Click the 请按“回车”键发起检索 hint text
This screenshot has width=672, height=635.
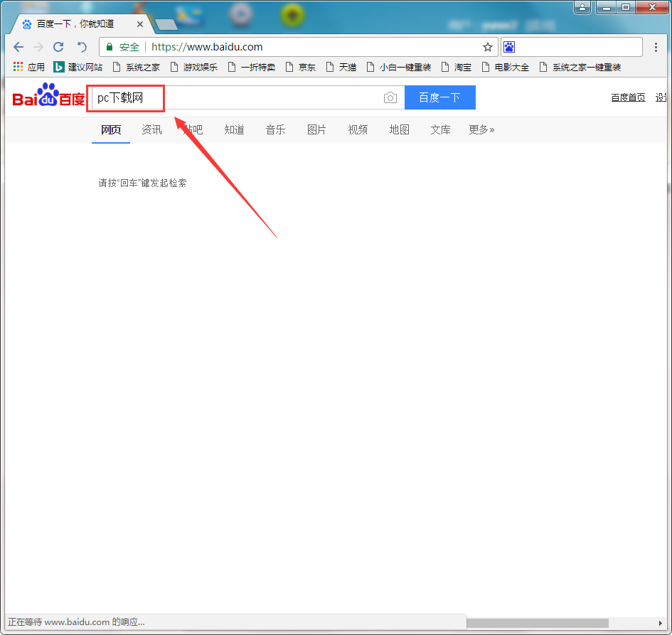tap(142, 183)
